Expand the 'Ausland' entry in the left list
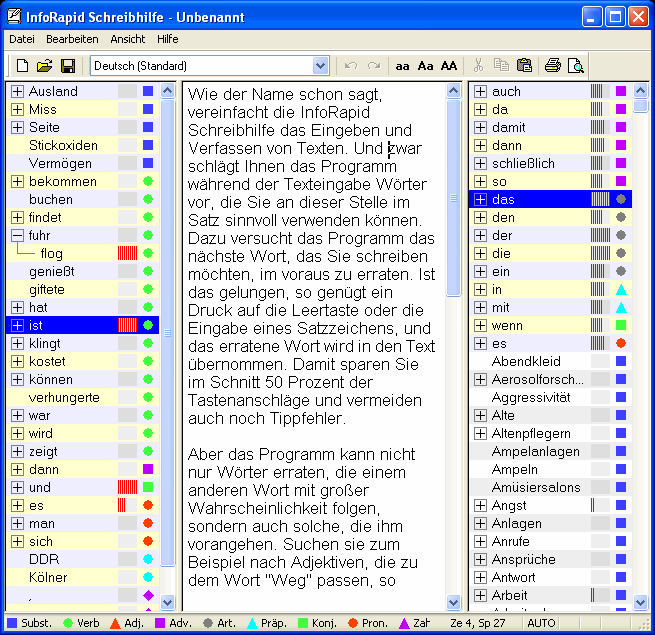This screenshot has width=655, height=635. click(17, 91)
